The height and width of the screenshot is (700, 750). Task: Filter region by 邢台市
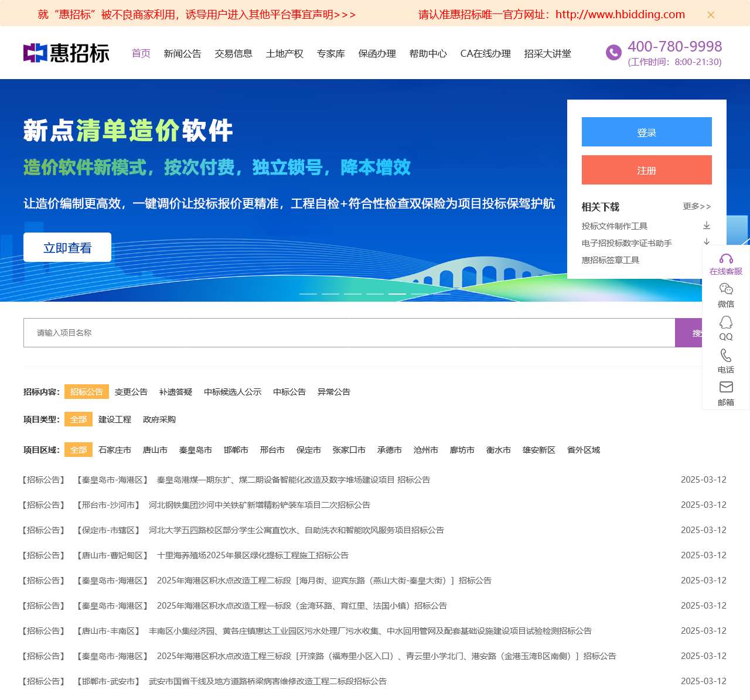[x=272, y=450]
